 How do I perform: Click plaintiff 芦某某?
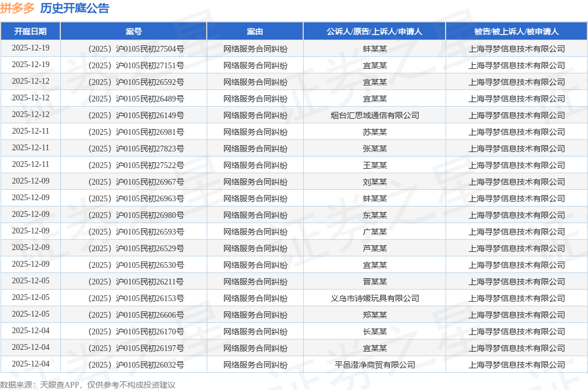click(x=374, y=248)
